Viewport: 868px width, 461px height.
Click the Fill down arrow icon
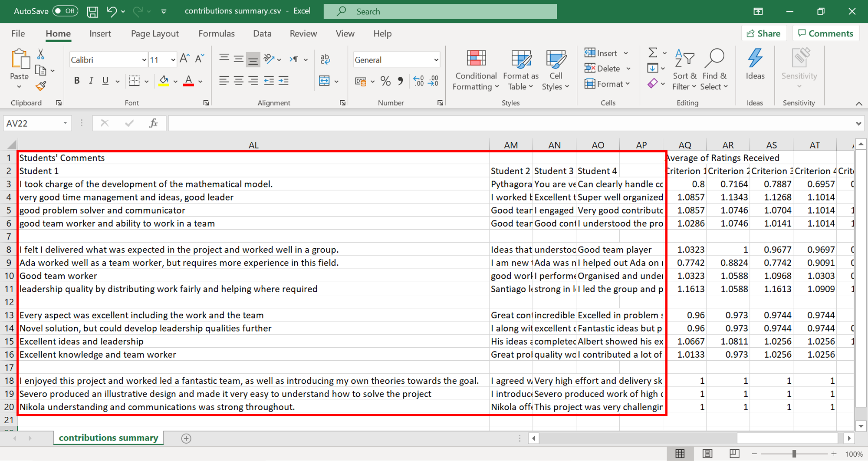tap(652, 68)
